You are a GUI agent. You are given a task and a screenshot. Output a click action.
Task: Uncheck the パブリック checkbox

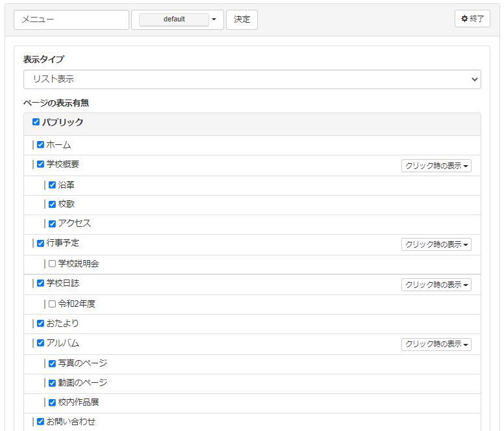[x=36, y=122]
